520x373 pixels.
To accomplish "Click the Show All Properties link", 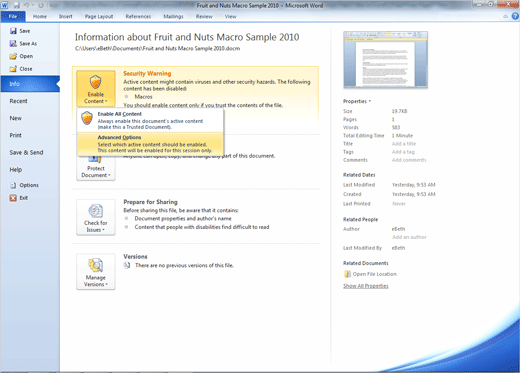I will tap(366, 286).
